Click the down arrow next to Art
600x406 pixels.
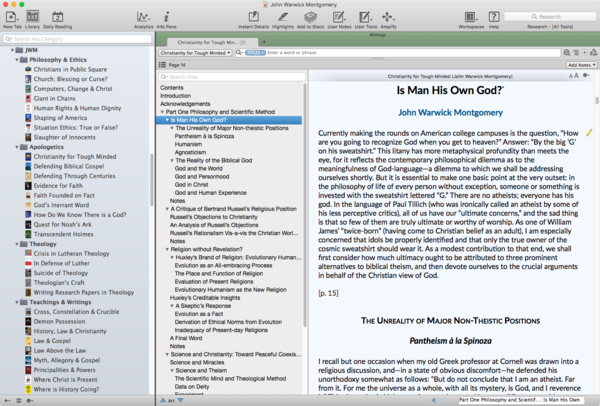pyautogui.click(x=180, y=400)
